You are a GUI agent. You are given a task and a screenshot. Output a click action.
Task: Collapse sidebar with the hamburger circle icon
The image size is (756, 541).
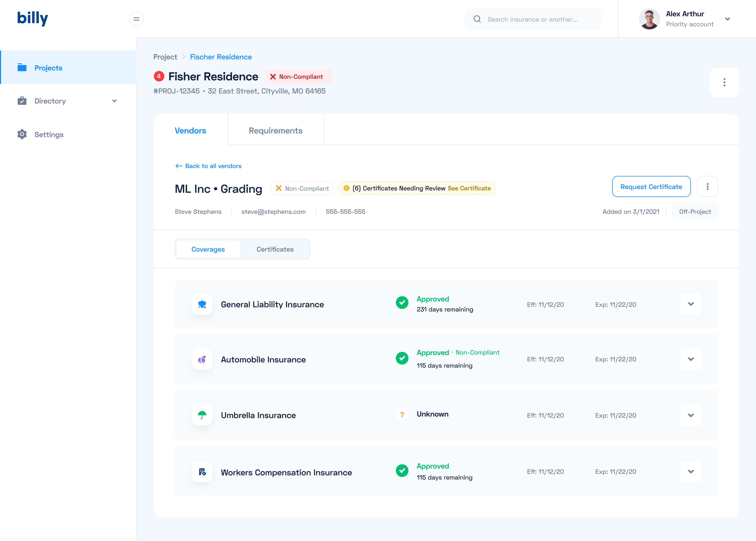coord(136,19)
